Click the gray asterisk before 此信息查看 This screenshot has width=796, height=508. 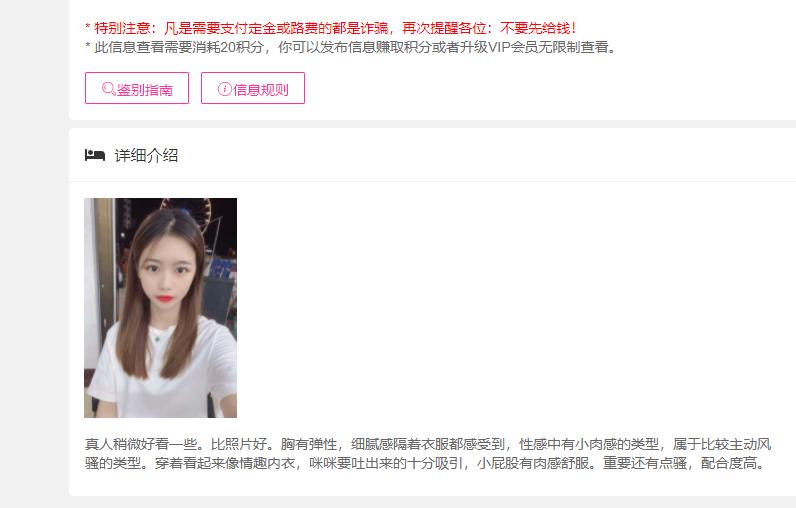tap(88, 46)
